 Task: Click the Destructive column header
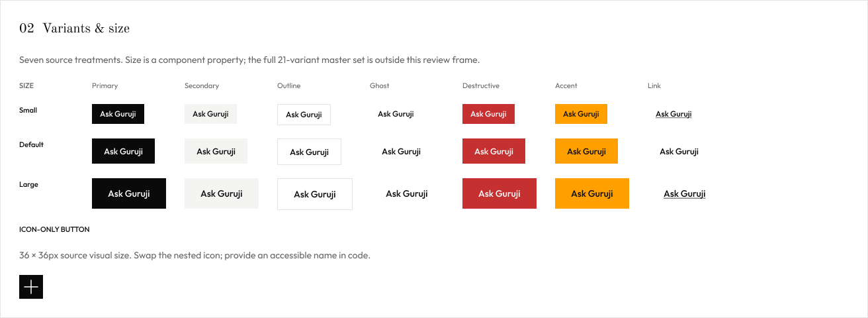pyautogui.click(x=481, y=85)
